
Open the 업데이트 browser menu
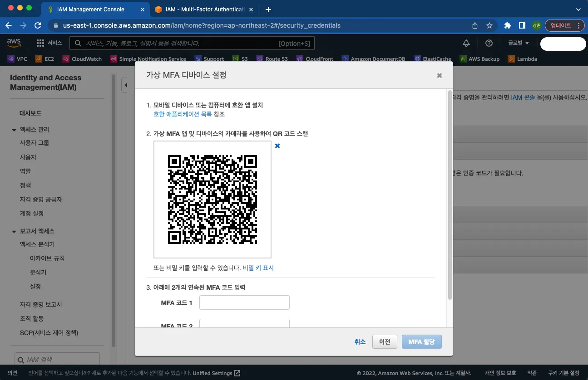564,25
